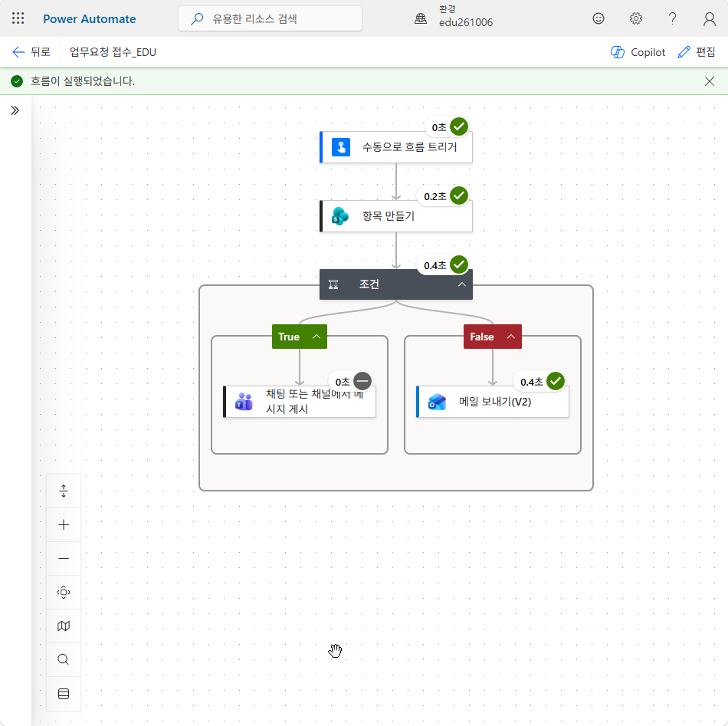Click the success checkmark on 메일 보내기(V2)
The width and height of the screenshot is (728, 726).
pyautogui.click(x=556, y=381)
